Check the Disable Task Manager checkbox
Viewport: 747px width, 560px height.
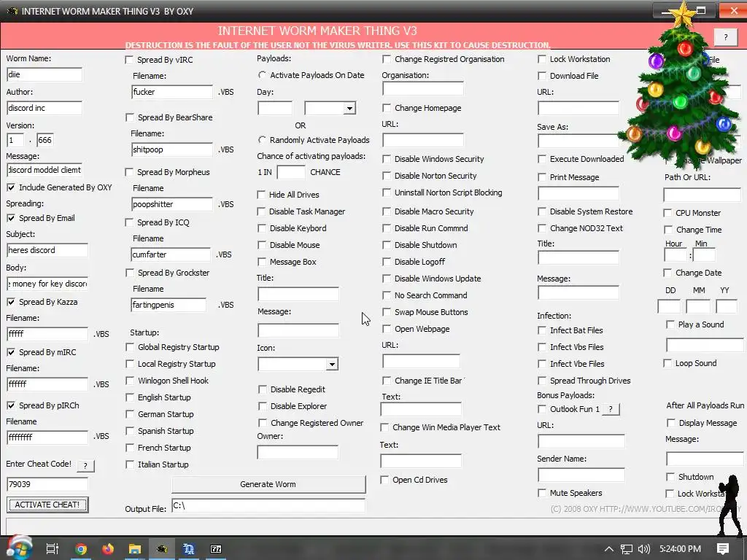click(x=261, y=211)
